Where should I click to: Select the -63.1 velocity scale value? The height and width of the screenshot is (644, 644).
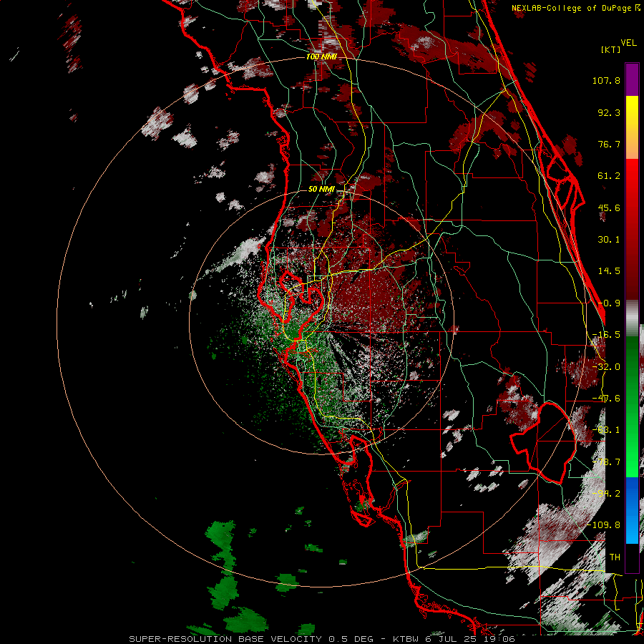606,430
